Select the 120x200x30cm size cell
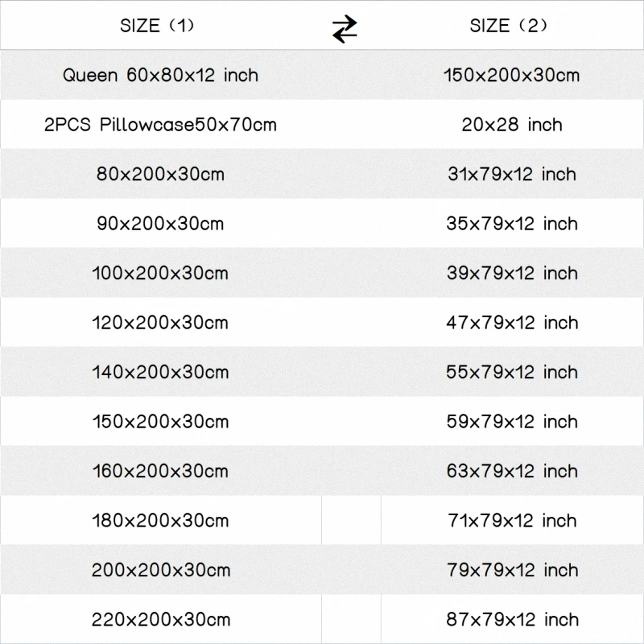 coord(161,323)
